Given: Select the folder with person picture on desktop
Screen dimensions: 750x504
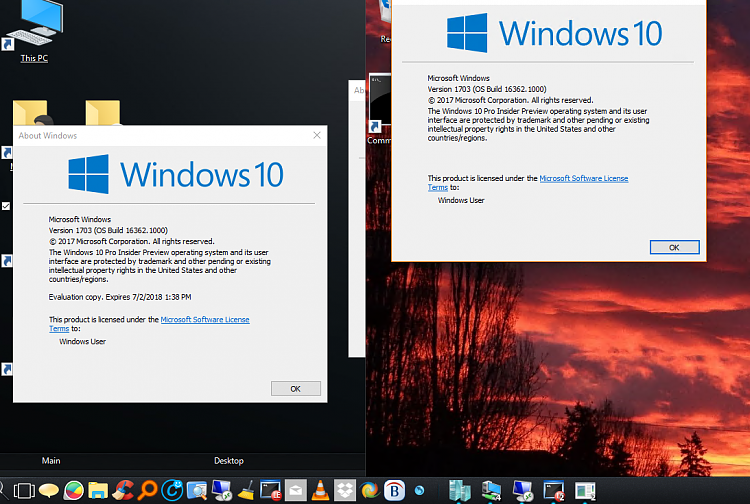Looking at the screenshot, I should [33, 113].
